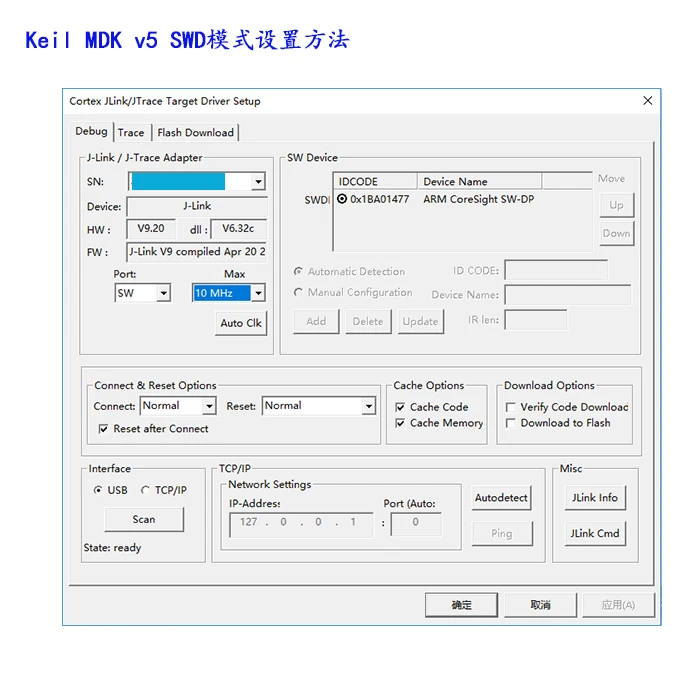Select the USB interface radio button
The image size is (700, 700).
(x=98, y=490)
